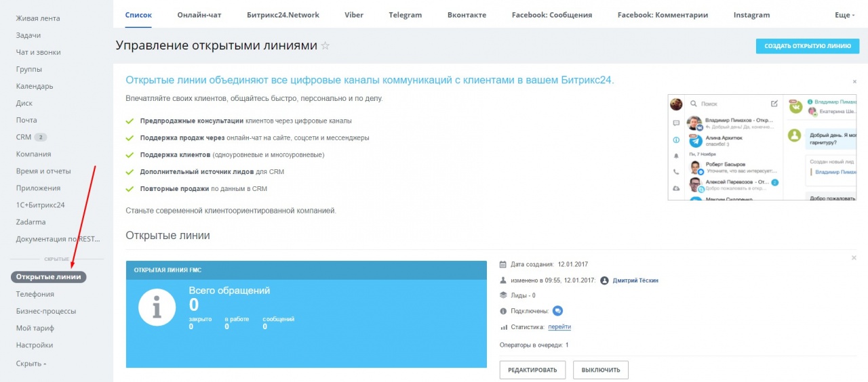
Task: Select the Telegram tab
Action: tap(406, 15)
